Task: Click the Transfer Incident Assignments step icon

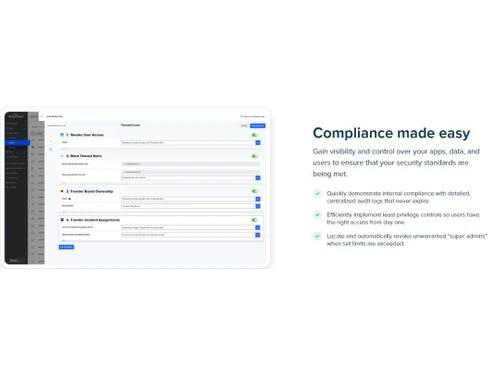Action: tap(62, 220)
